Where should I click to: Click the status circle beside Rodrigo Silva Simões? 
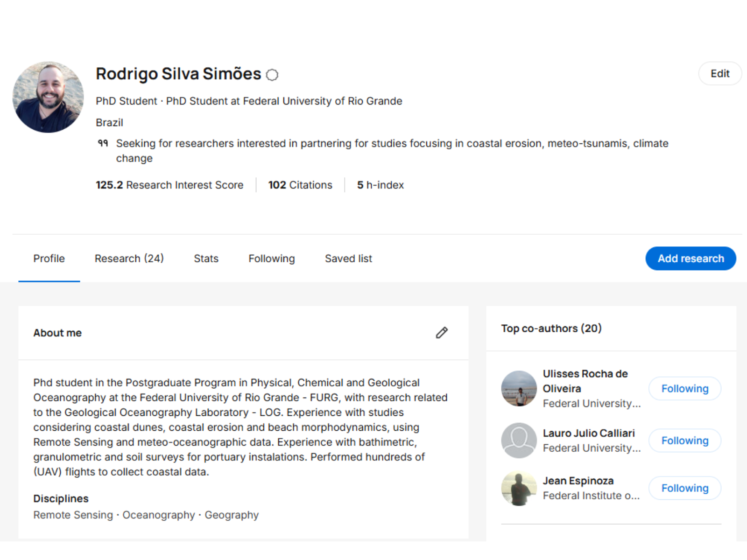point(272,75)
